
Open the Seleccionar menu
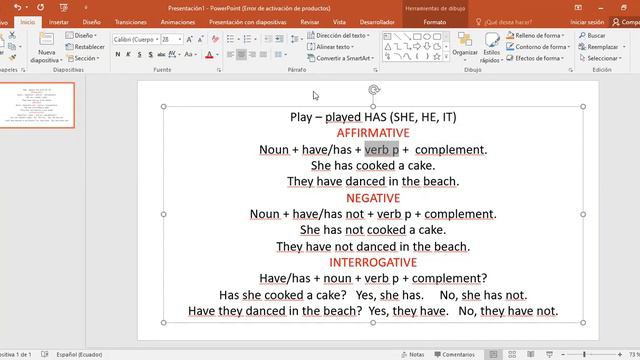pyautogui.click(x=600, y=58)
